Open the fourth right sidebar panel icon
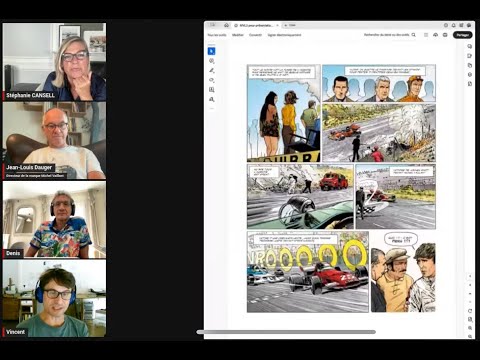480x360 pixels. point(470,74)
